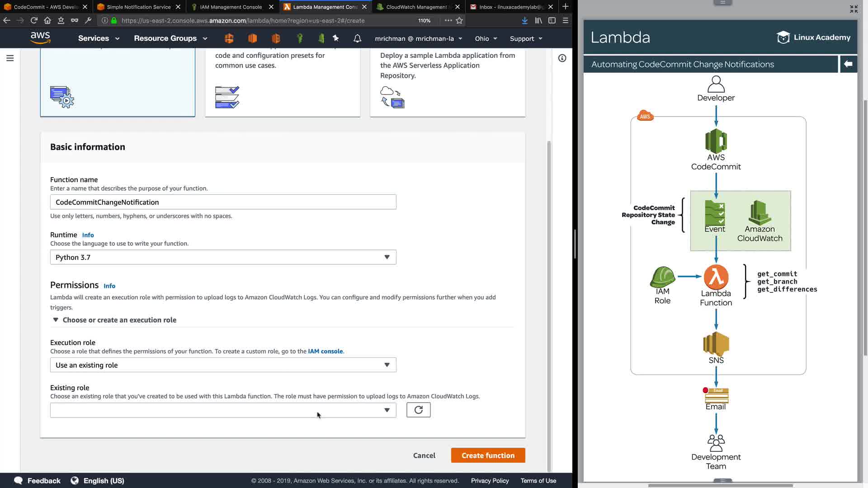868x488 pixels.
Task: Open the IAM console link
Action: (325, 351)
